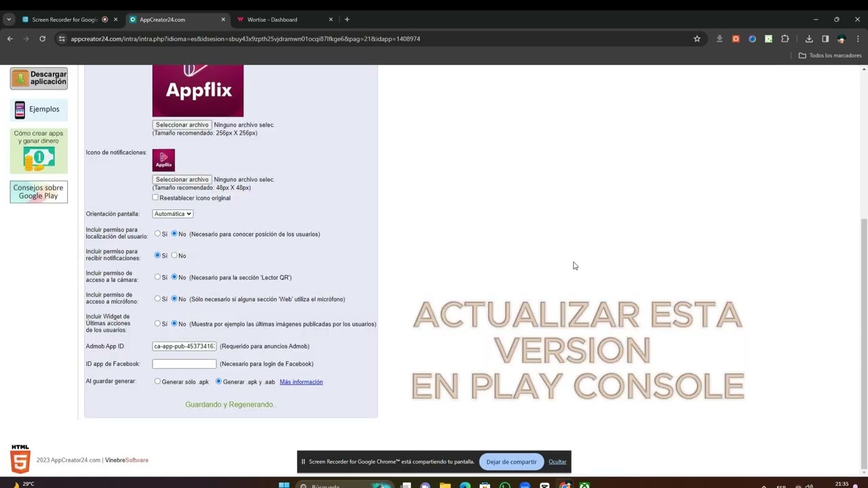Select Sí for permiso de localización
The width and height of the screenshot is (868, 488).
pyautogui.click(x=157, y=234)
